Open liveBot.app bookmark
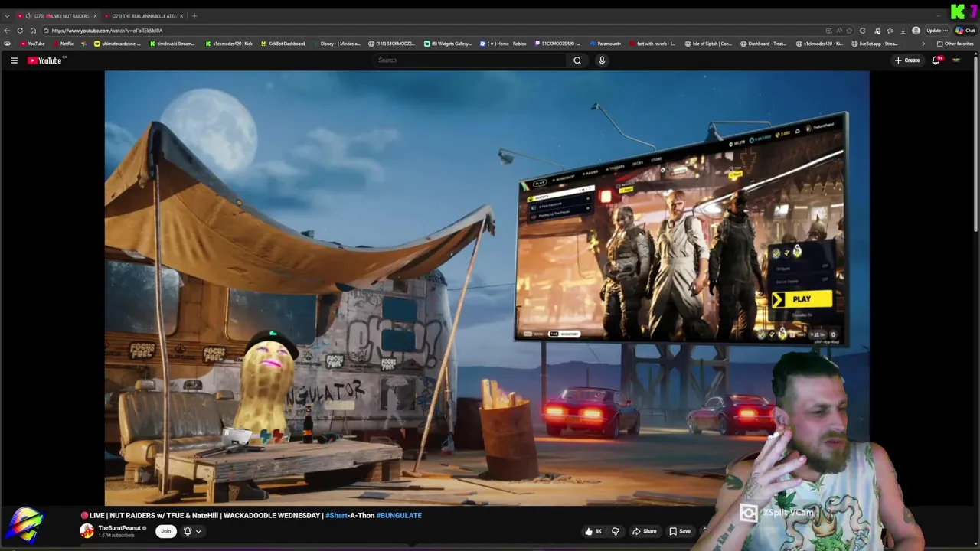 [x=874, y=44]
